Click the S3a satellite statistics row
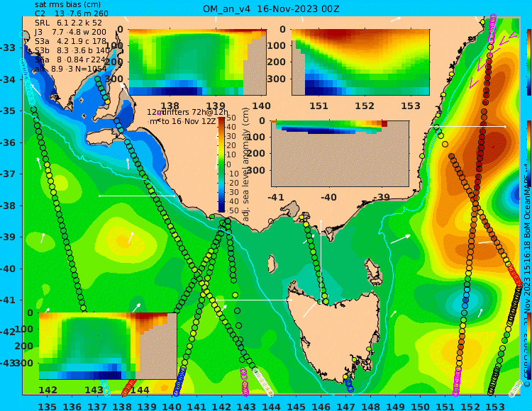532x411 pixels. [x=70, y=41]
